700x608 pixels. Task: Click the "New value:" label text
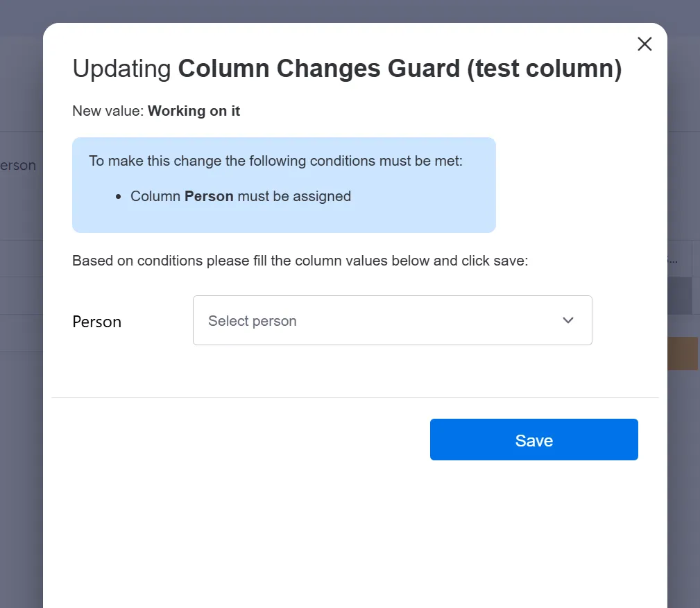pyautogui.click(x=108, y=111)
